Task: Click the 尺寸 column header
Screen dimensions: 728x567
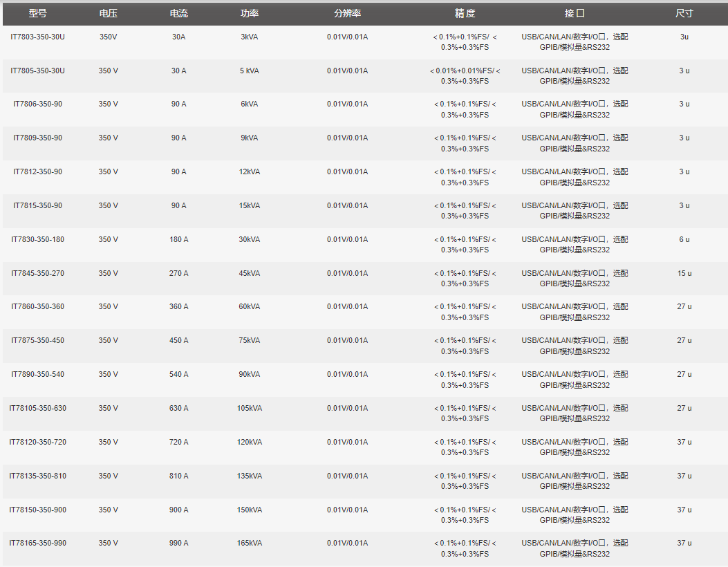Action: pyautogui.click(x=684, y=13)
